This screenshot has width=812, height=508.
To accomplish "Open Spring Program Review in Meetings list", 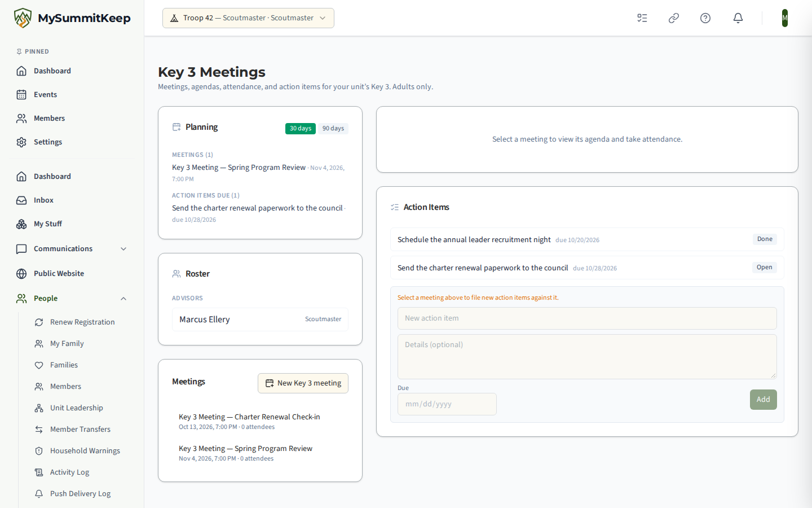I will (260, 453).
